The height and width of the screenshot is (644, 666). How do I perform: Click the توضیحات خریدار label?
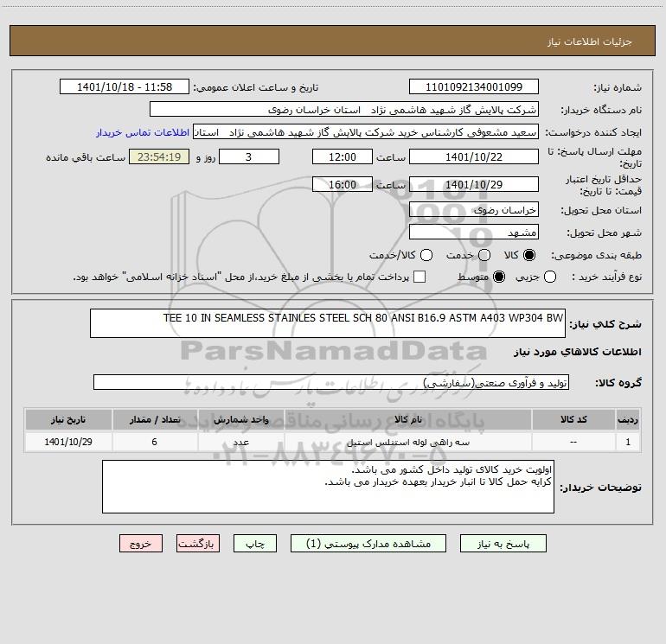(600, 488)
